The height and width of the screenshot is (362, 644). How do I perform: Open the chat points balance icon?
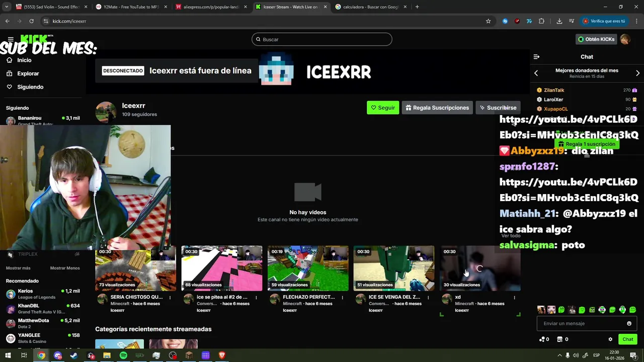[542, 339]
